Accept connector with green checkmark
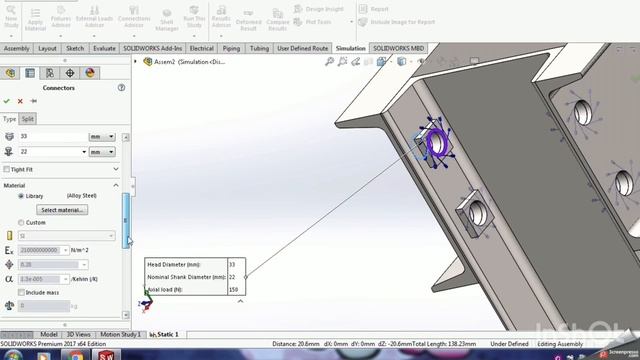This screenshot has height=360, width=640. (x=7, y=101)
